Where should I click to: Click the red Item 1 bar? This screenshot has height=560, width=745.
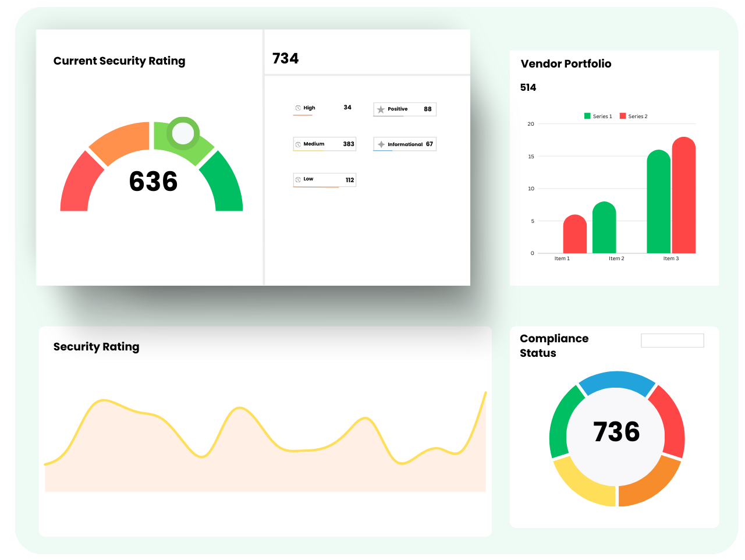pos(574,235)
